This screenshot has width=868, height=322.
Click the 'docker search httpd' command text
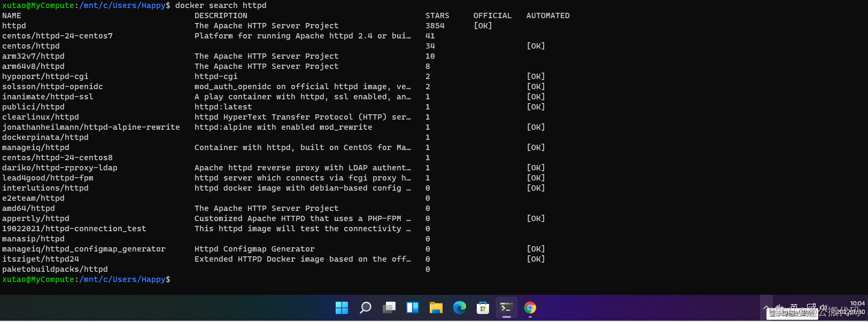pos(221,5)
